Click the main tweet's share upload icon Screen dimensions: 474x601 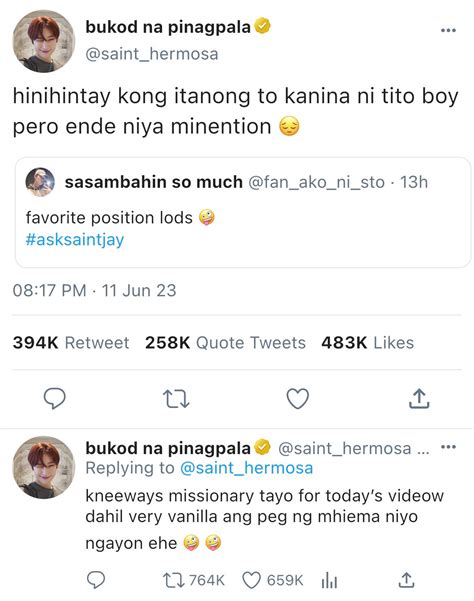click(419, 399)
